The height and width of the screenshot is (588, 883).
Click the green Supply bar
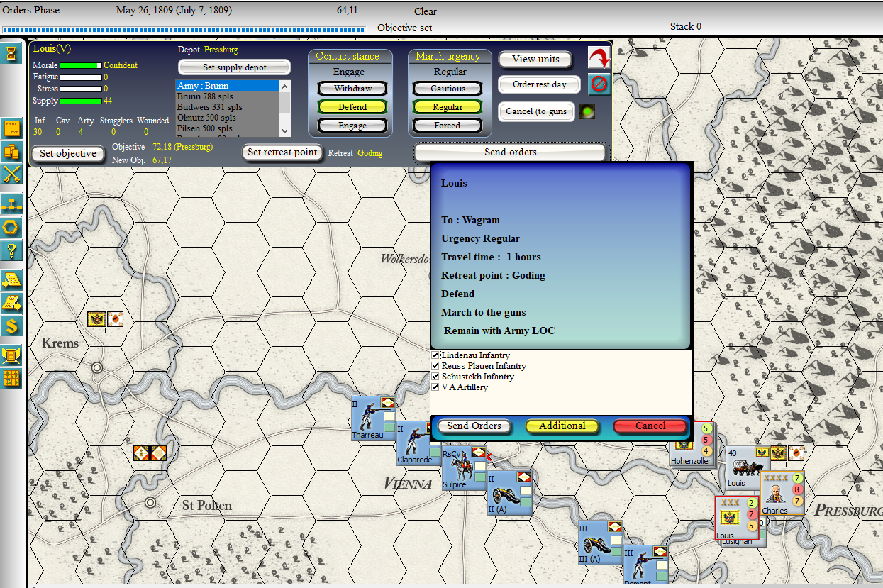(x=81, y=101)
